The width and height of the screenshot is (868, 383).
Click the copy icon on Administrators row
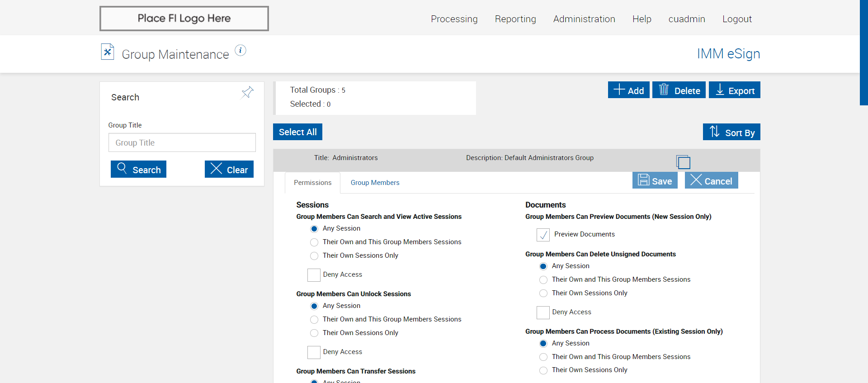pyautogui.click(x=683, y=161)
